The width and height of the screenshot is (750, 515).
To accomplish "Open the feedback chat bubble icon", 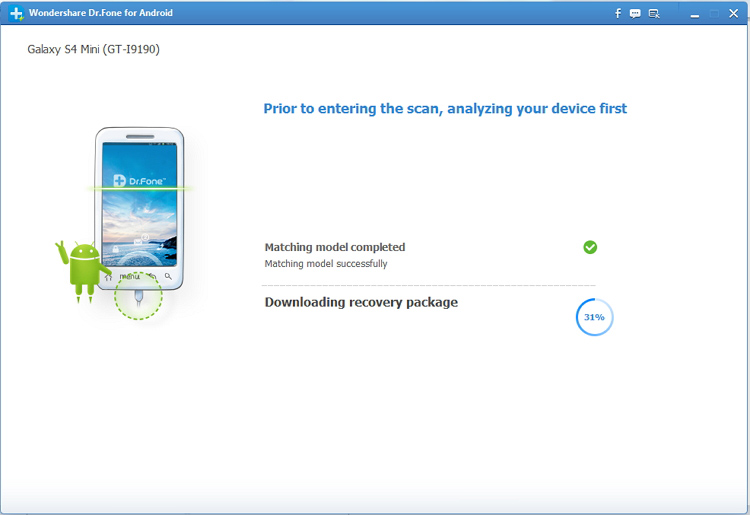I will (635, 13).
